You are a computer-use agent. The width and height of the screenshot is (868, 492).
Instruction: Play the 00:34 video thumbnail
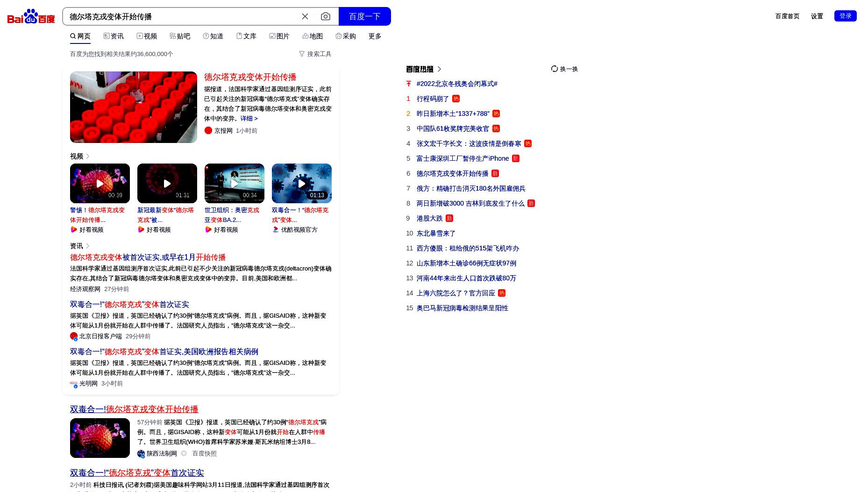[x=235, y=183]
